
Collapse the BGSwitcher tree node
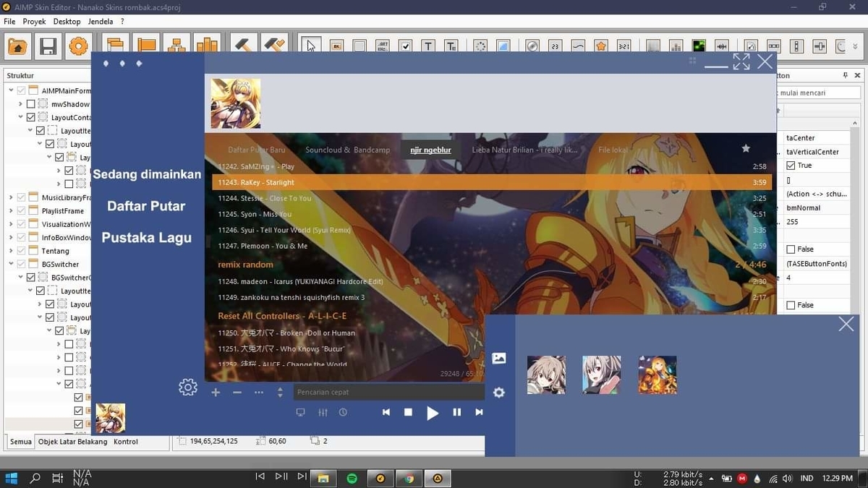coord(11,265)
